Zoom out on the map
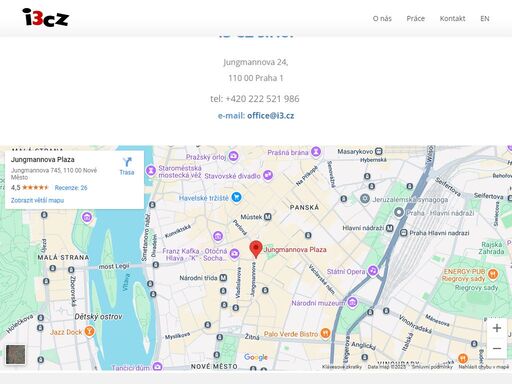The height and width of the screenshot is (384, 512). (497, 349)
